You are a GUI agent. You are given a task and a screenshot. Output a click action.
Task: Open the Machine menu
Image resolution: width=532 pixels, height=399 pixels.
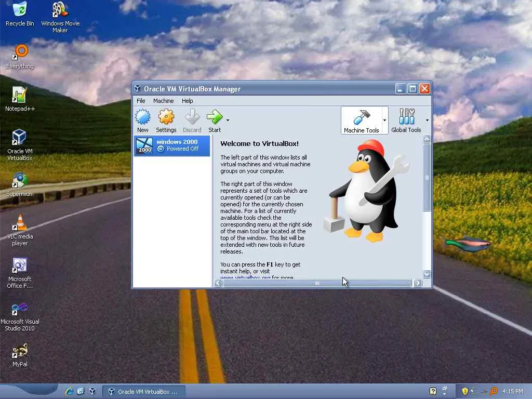point(163,101)
